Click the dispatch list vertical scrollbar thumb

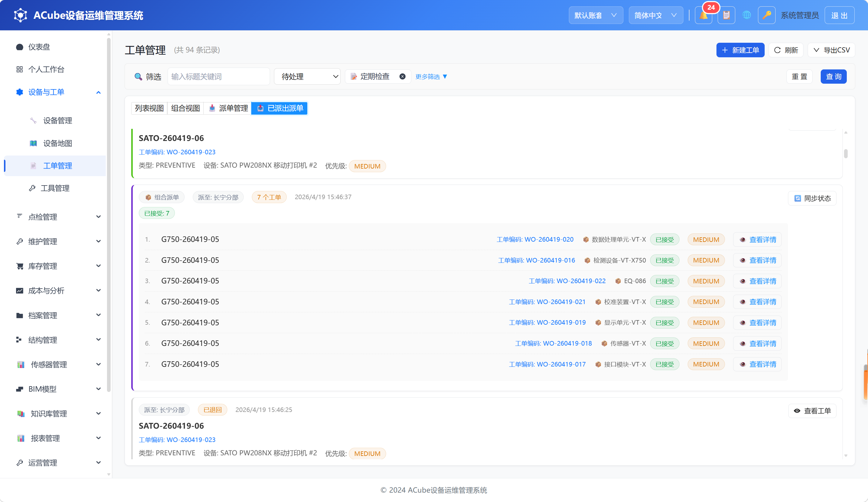pyautogui.click(x=846, y=154)
